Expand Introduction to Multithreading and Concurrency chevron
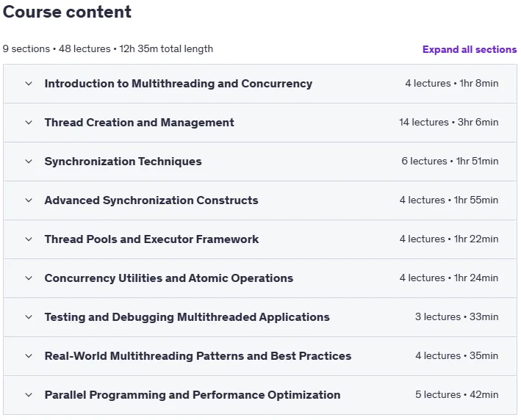 click(29, 84)
